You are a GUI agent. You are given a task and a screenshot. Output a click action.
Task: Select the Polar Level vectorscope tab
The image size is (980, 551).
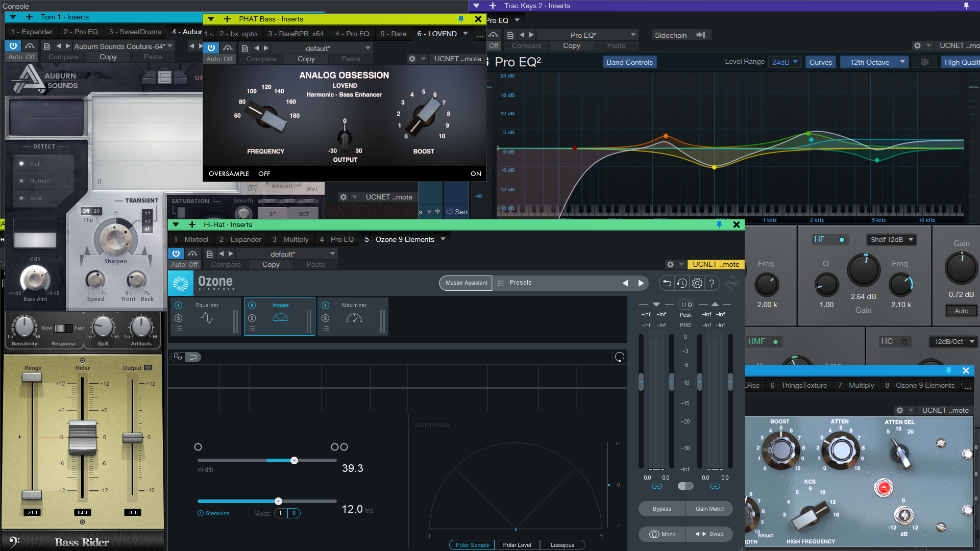[x=517, y=545]
